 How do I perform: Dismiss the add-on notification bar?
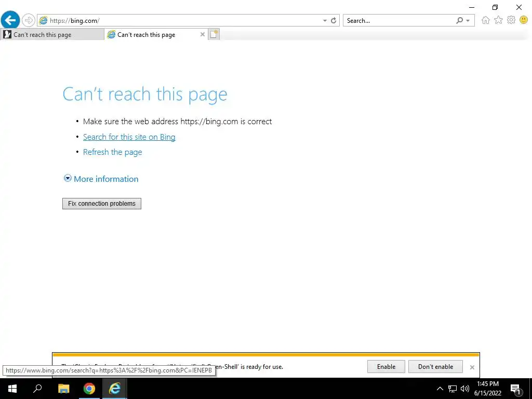coord(472,367)
